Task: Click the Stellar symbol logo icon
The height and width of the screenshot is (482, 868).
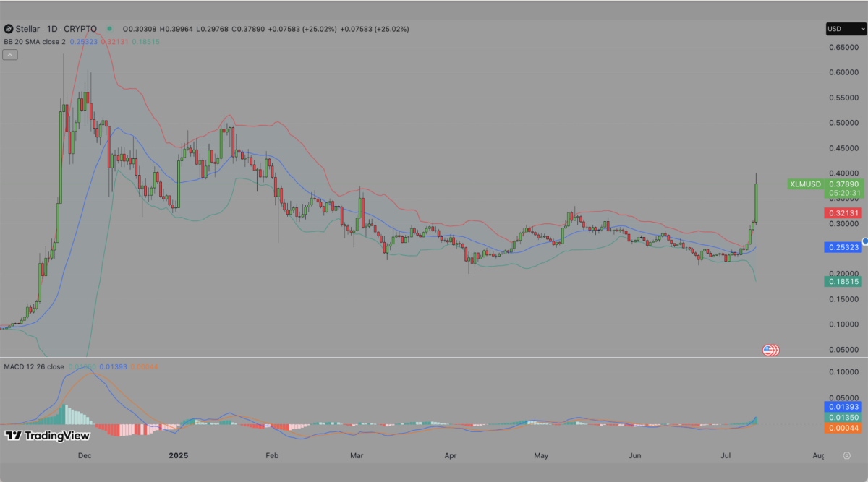Action: click(x=9, y=29)
